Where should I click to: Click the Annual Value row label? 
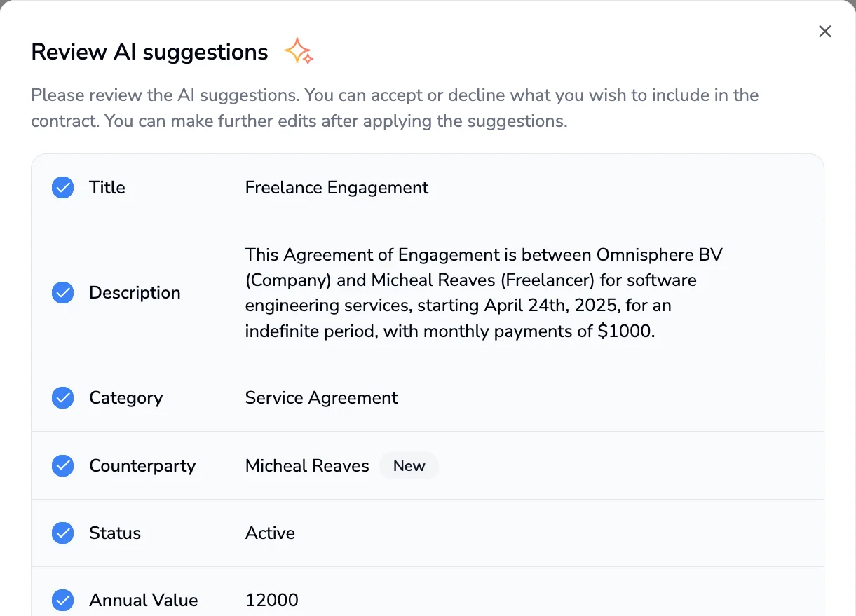(x=143, y=600)
